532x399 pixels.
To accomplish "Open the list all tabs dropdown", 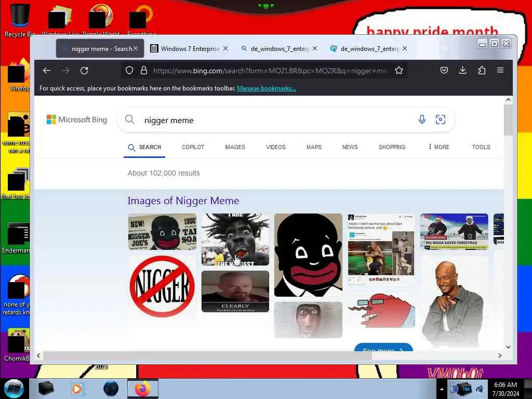I will (x=444, y=48).
